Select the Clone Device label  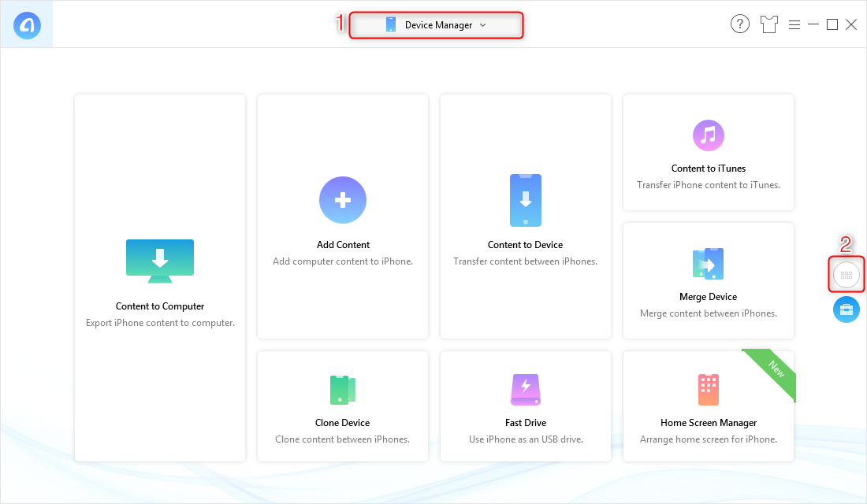pos(342,423)
